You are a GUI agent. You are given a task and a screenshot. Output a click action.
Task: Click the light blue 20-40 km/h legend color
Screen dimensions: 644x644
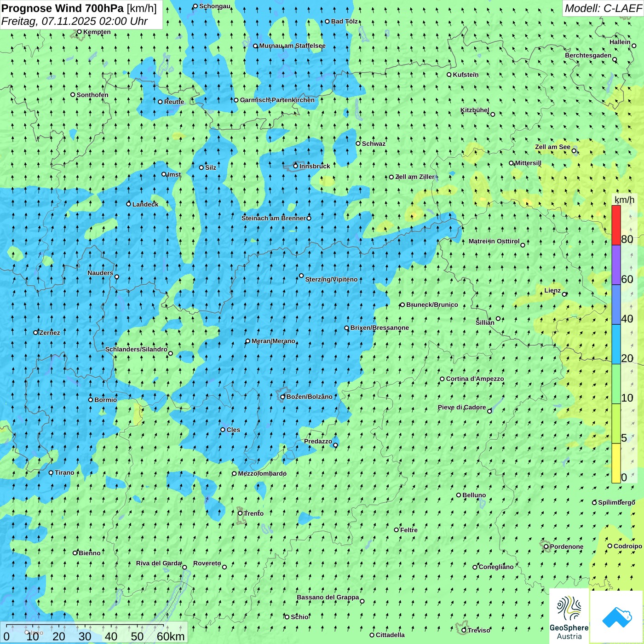point(616,345)
